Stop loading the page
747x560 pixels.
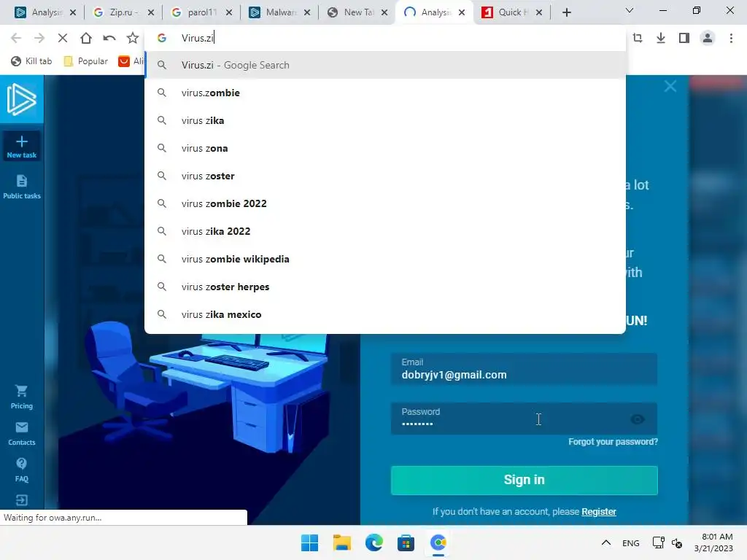[x=63, y=38]
